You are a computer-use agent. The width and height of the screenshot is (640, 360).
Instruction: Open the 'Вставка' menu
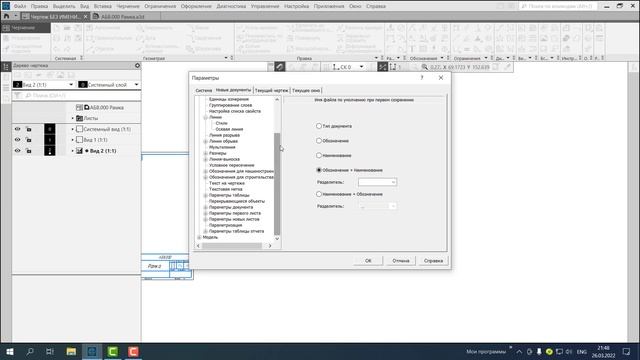[102, 6]
